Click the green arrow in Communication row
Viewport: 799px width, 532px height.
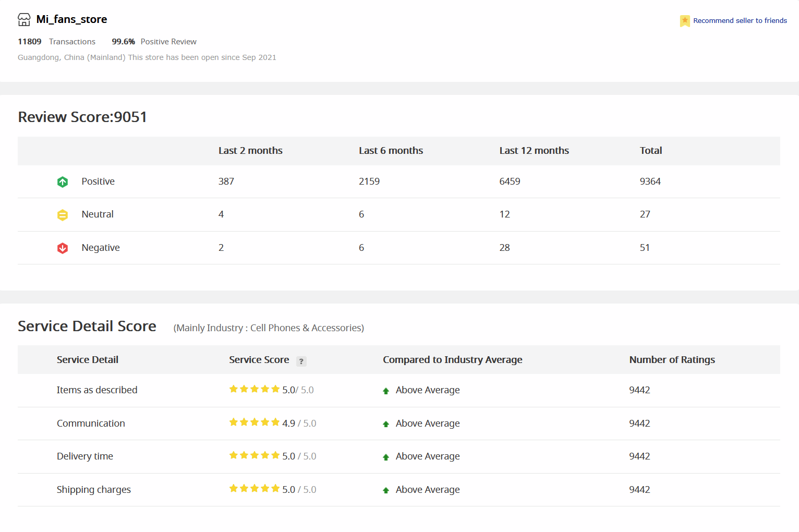click(x=386, y=424)
